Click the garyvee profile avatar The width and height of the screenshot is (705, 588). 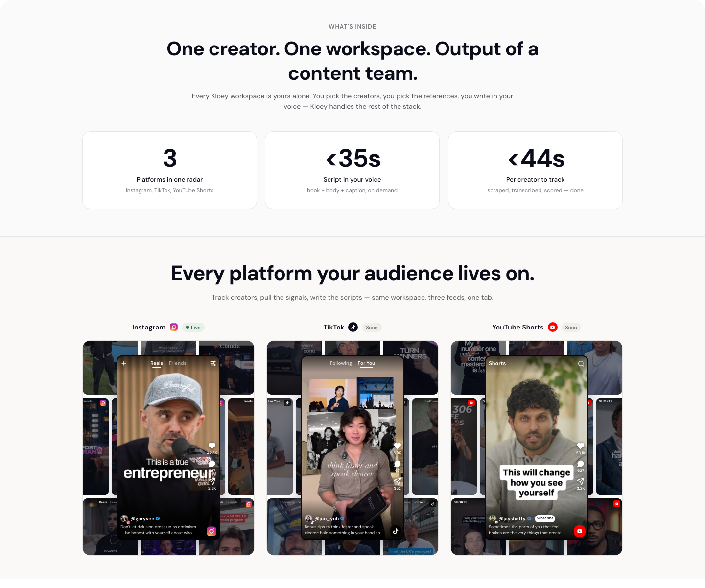[x=124, y=519]
